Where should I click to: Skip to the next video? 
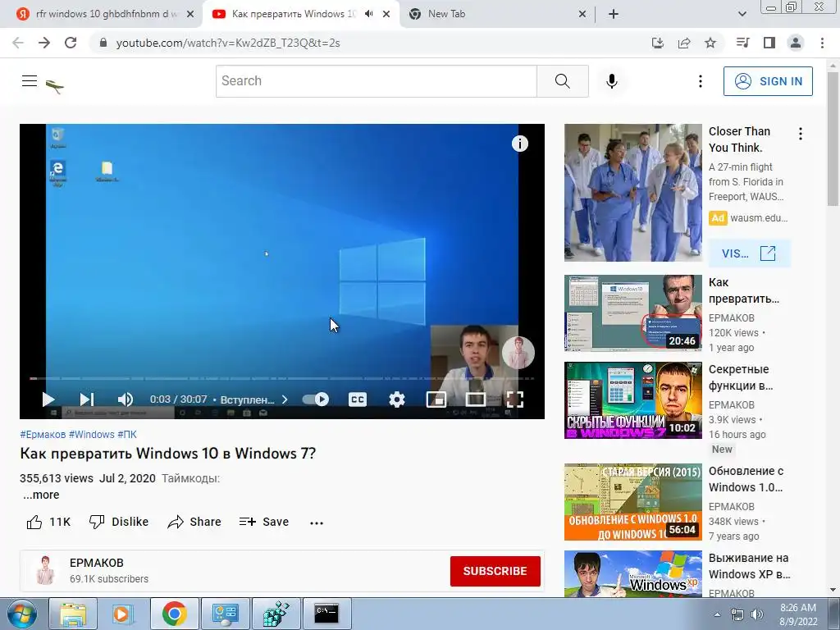click(87, 399)
